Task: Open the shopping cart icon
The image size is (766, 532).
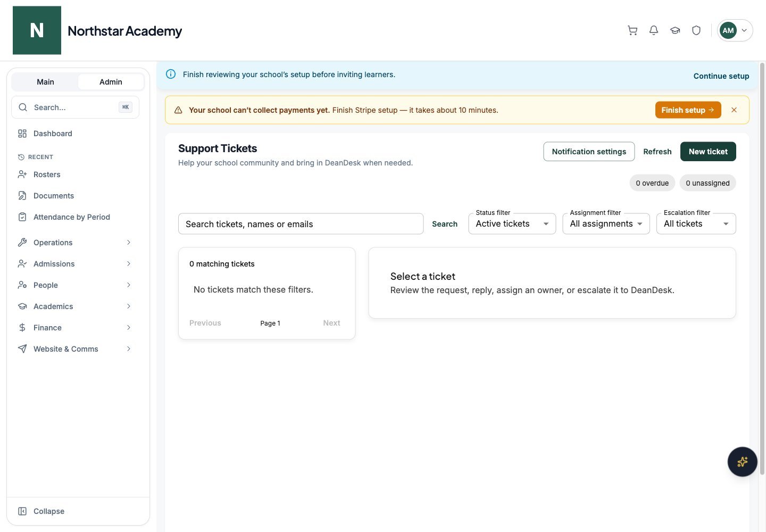Action: 632,30
